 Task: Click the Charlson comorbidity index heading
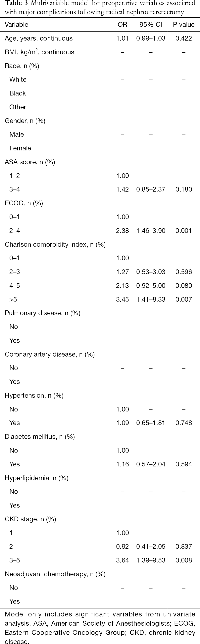click(55, 244)
